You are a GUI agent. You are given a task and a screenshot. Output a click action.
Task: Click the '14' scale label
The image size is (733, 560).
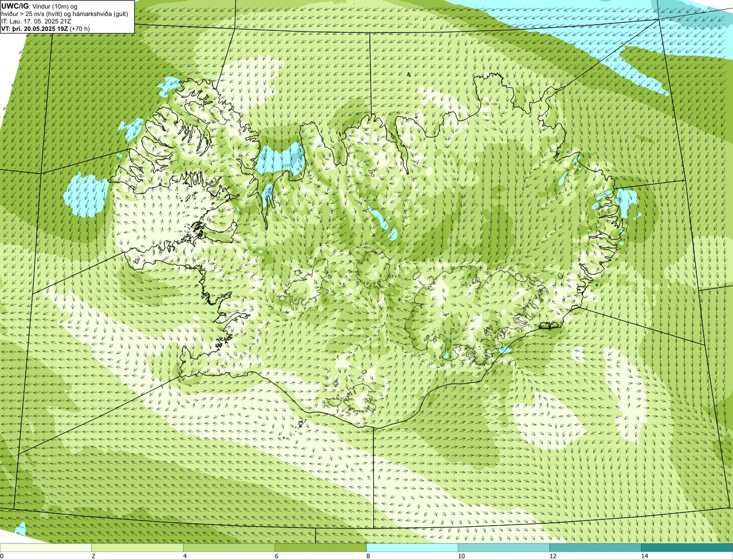[644, 556]
